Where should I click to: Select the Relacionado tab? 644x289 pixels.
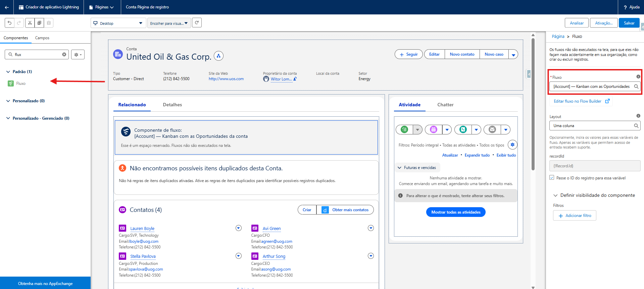(x=132, y=105)
